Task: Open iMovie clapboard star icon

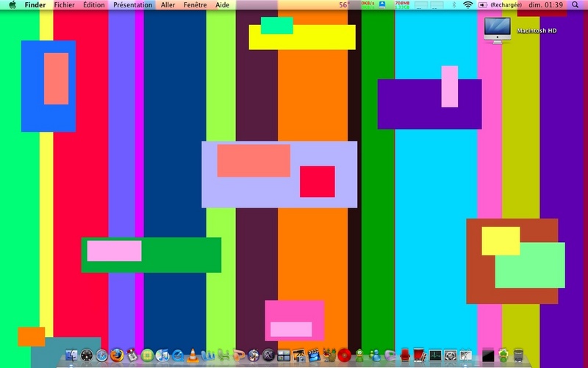Action: point(315,355)
